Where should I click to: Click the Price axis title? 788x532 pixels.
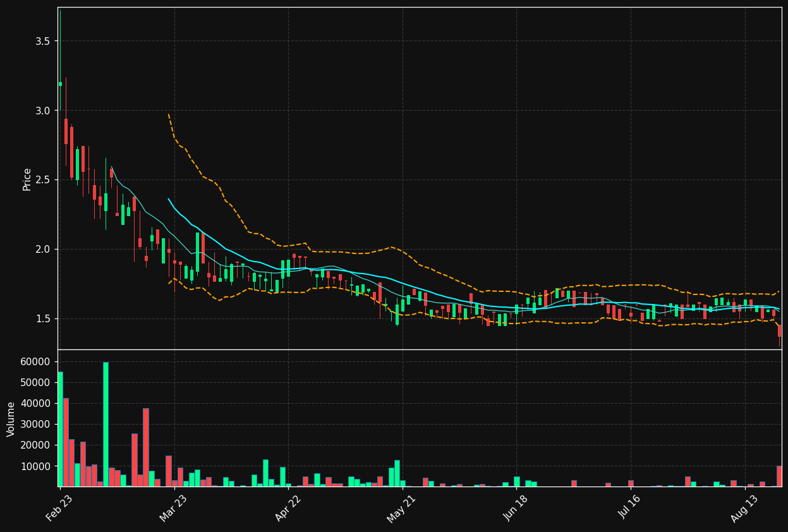point(27,179)
